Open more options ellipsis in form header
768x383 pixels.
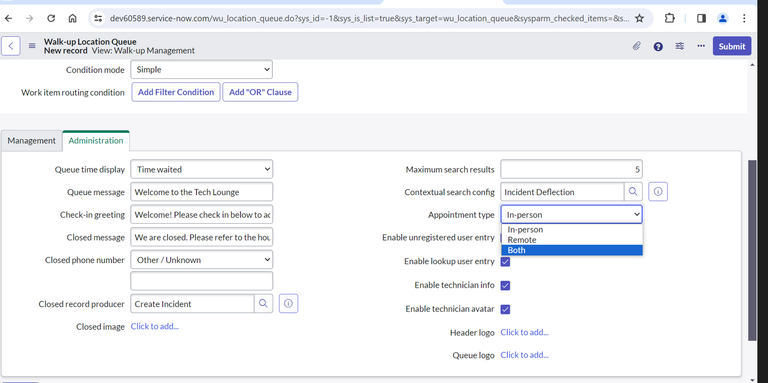(x=701, y=46)
